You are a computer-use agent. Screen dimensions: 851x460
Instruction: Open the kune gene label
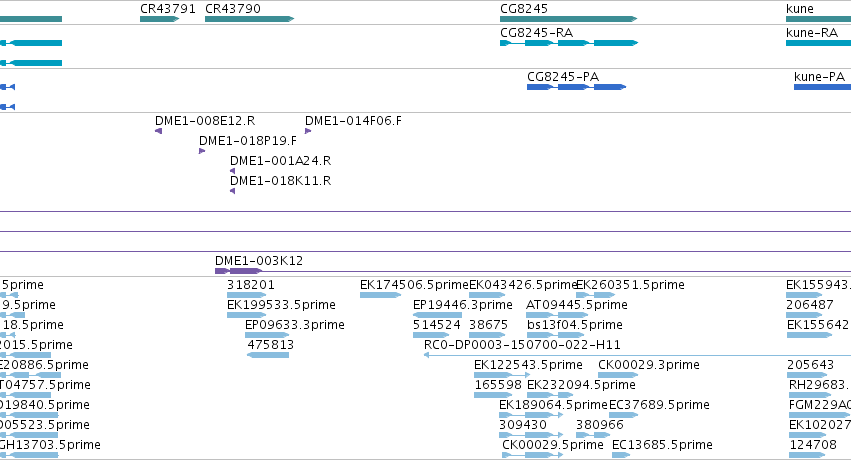click(x=799, y=9)
